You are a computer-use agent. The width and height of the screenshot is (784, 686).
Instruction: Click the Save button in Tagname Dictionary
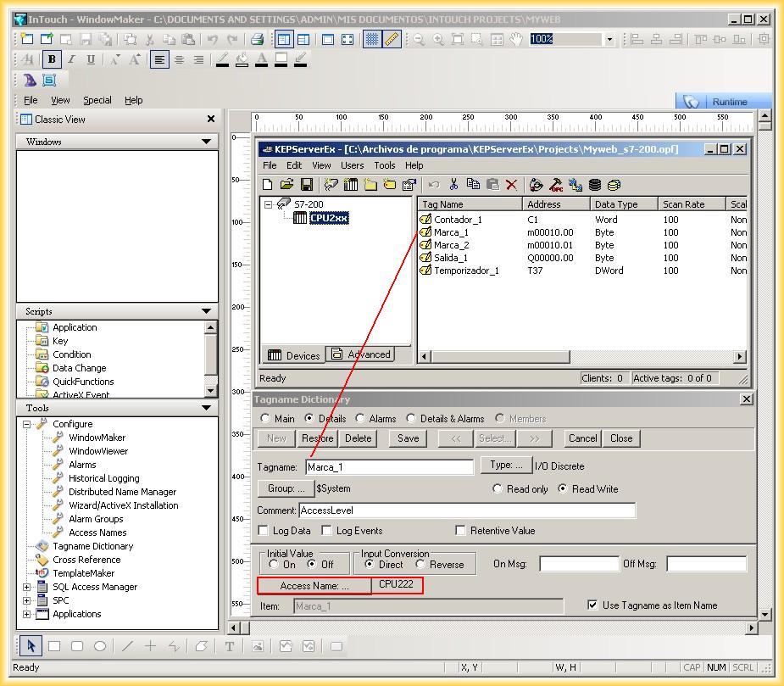pyautogui.click(x=408, y=438)
